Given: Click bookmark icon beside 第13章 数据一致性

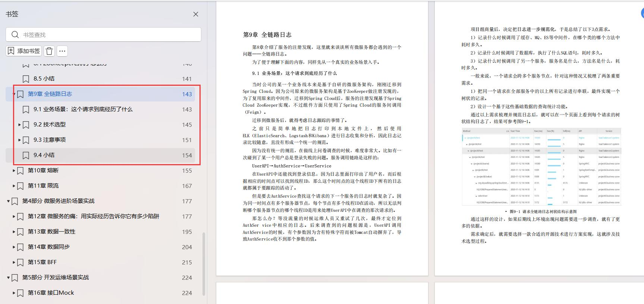Looking at the screenshot, I should pos(20,232).
